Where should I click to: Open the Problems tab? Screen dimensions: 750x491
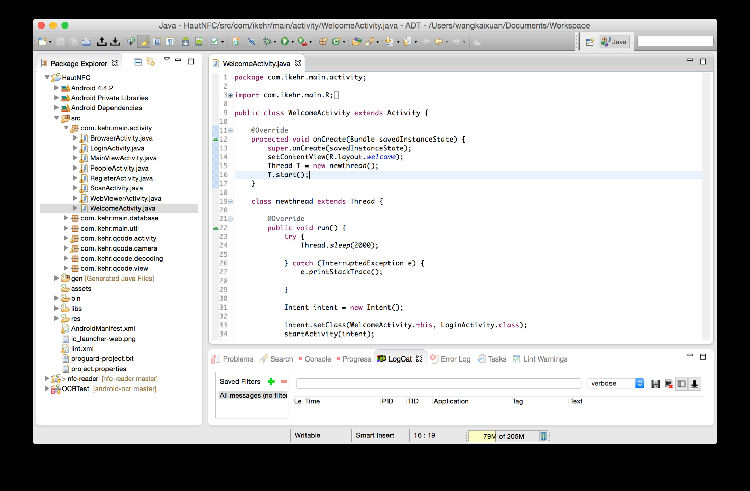[237, 359]
